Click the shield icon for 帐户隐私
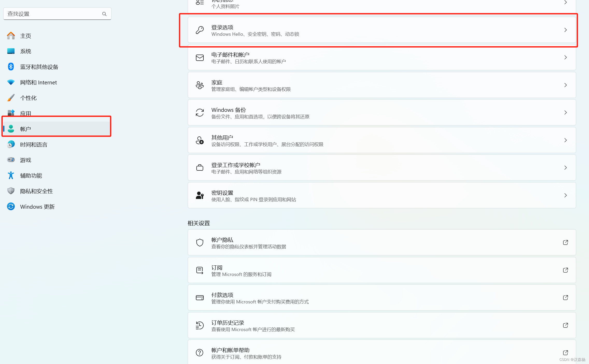The width and height of the screenshot is (589, 364). click(200, 243)
